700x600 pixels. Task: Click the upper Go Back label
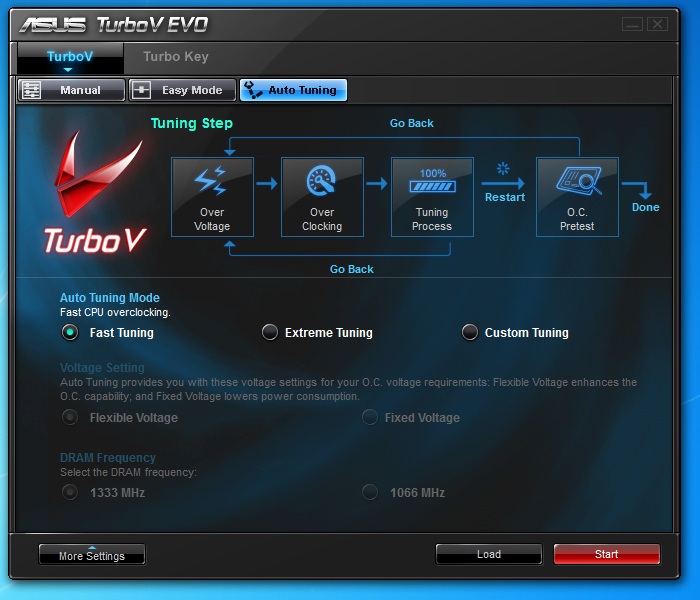412,123
